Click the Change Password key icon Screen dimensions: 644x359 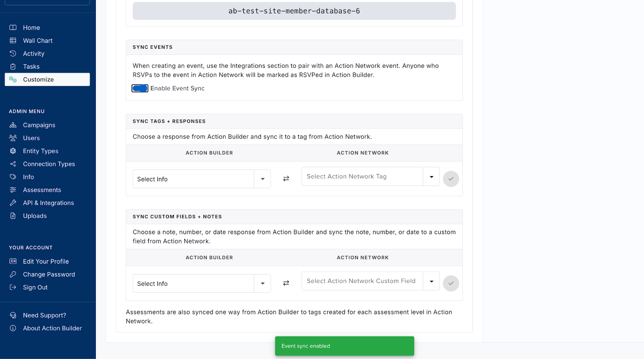pyautogui.click(x=13, y=274)
